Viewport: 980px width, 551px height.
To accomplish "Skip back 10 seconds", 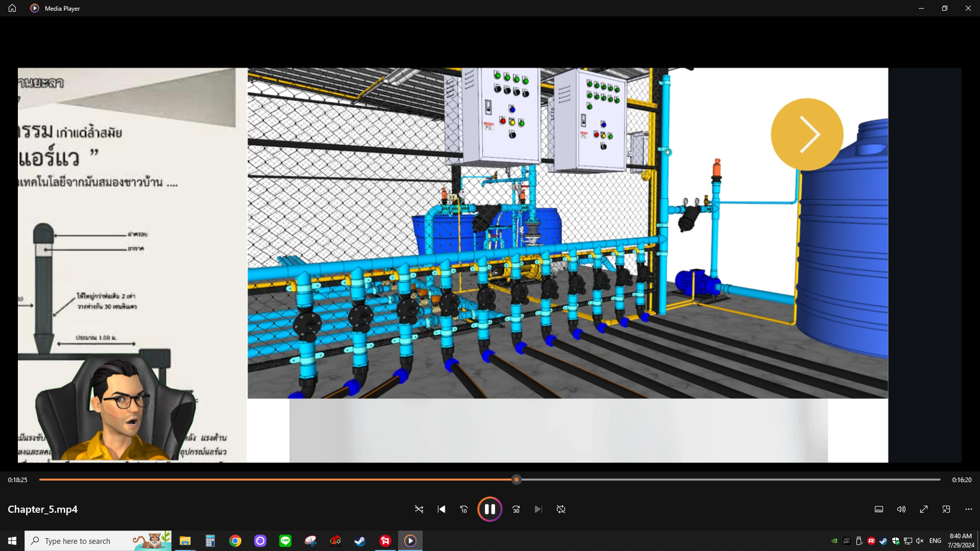I will 464,509.
